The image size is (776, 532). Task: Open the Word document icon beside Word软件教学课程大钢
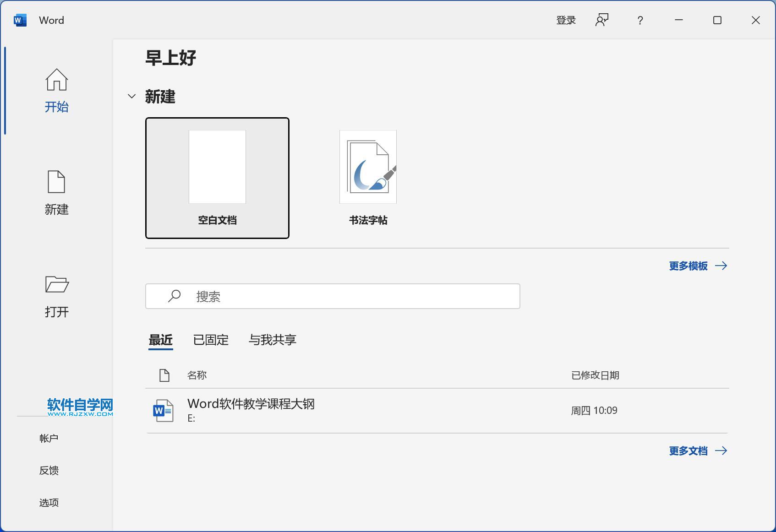pos(163,410)
